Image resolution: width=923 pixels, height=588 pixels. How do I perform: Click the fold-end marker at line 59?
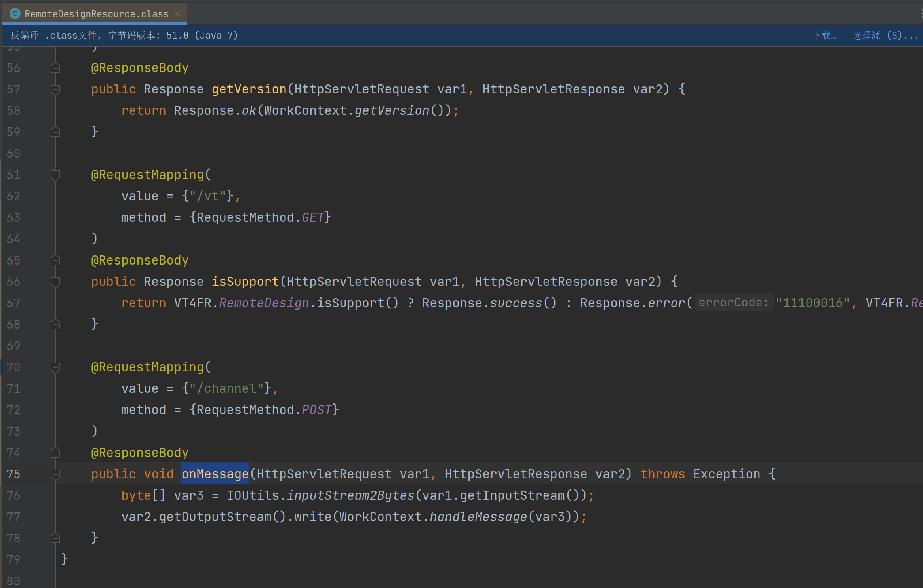pos(55,132)
